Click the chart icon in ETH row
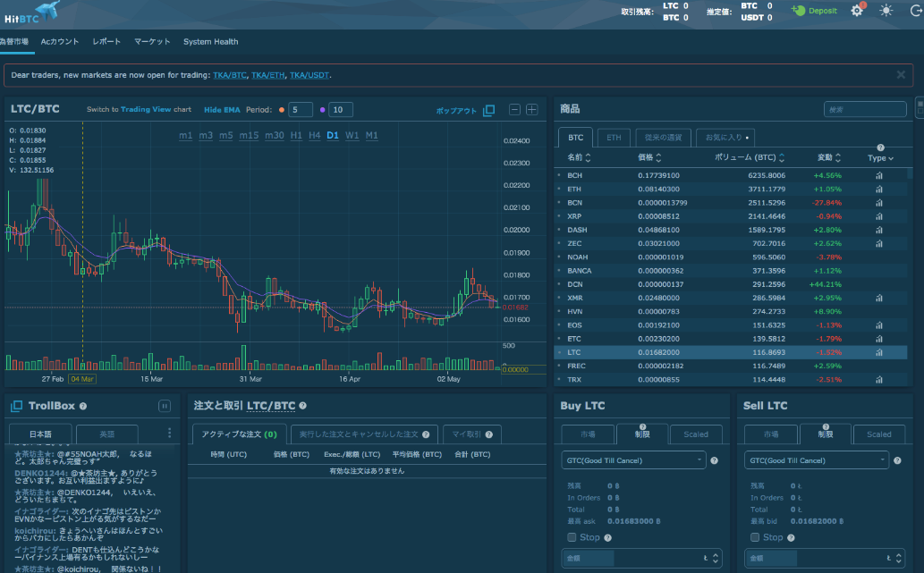The image size is (924, 573). click(x=879, y=189)
